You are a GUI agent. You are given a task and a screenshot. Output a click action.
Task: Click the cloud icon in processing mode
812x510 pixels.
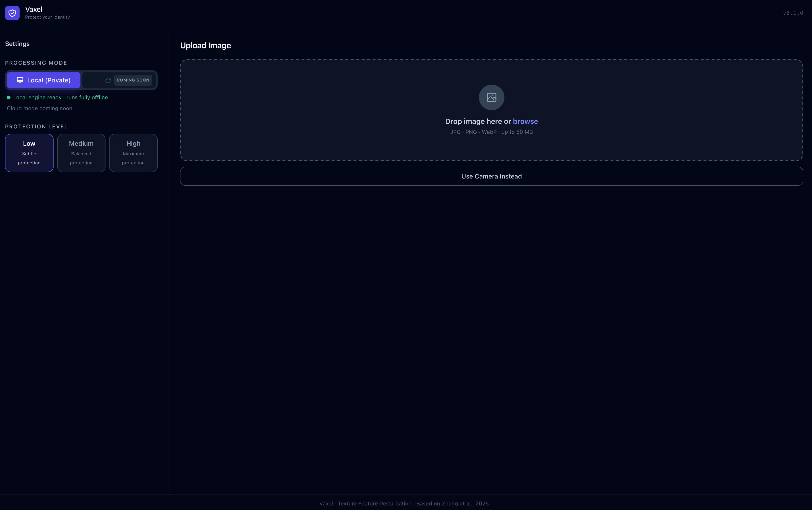point(108,80)
